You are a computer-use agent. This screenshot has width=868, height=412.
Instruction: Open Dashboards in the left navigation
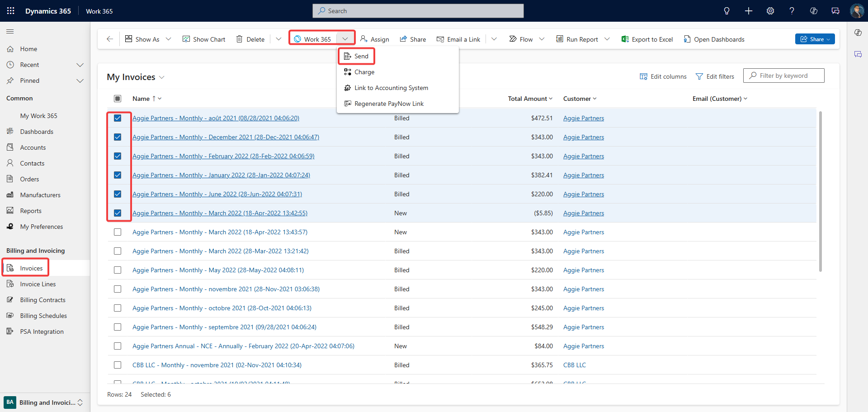(37, 132)
